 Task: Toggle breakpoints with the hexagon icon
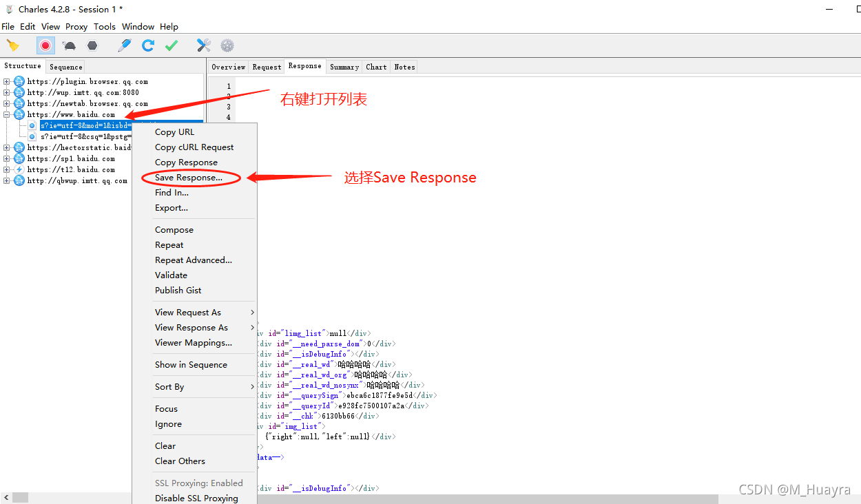pyautogui.click(x=92, y=45)
